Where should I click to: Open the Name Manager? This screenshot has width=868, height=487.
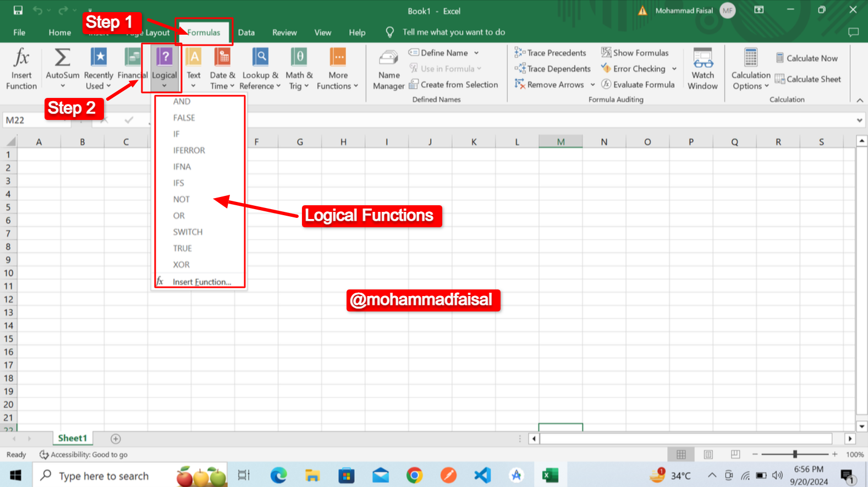coord(389,69)
